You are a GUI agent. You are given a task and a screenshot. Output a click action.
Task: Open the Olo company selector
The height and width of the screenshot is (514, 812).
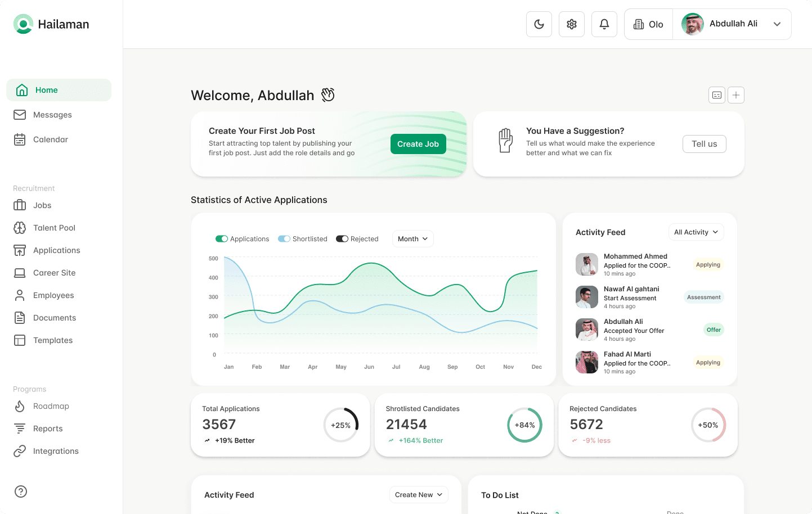pos(648,24)
